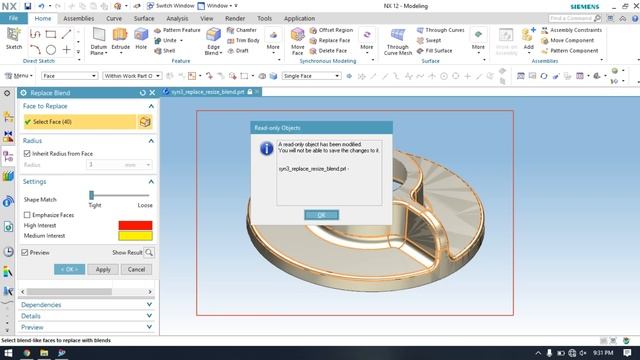This screenshot has height=360, width=640.
Task: Activate the Hole feature tool
Action: click(x=141, y=39)
